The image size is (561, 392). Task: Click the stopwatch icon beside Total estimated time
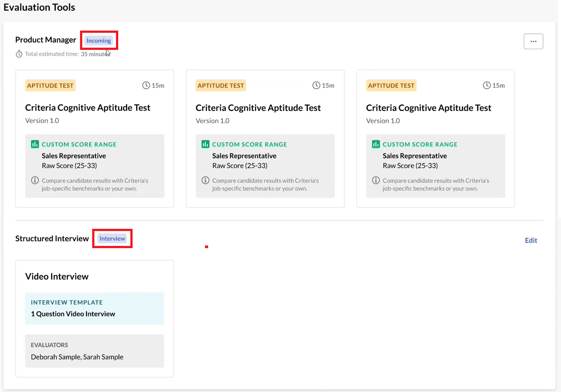pos(19,54)
